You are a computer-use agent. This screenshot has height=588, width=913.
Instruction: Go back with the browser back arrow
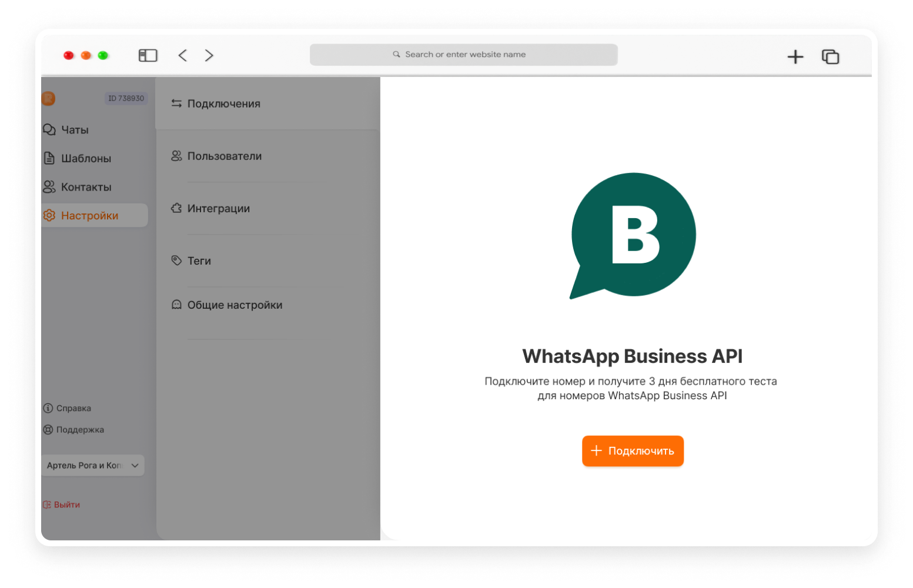(182, 55)
